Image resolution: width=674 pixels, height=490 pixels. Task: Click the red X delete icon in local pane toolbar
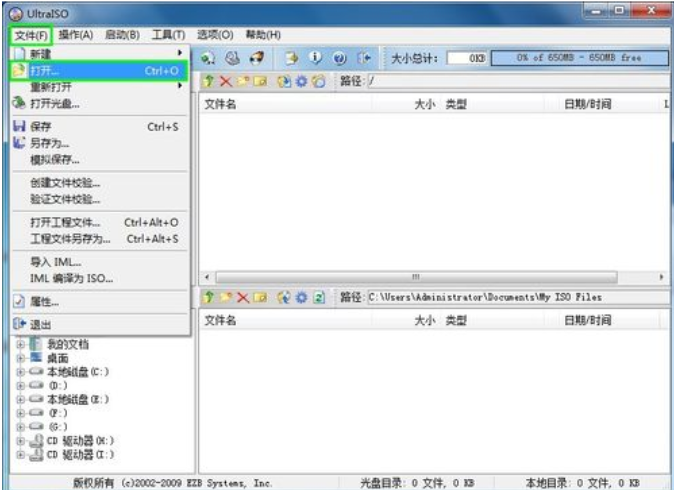(243, 297)
